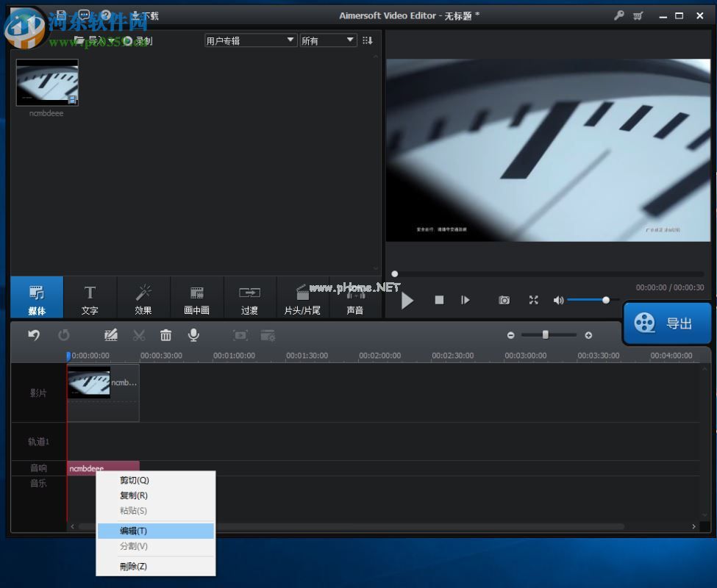Click the redo icon
The image size is (717, 588).
[64, 334]
